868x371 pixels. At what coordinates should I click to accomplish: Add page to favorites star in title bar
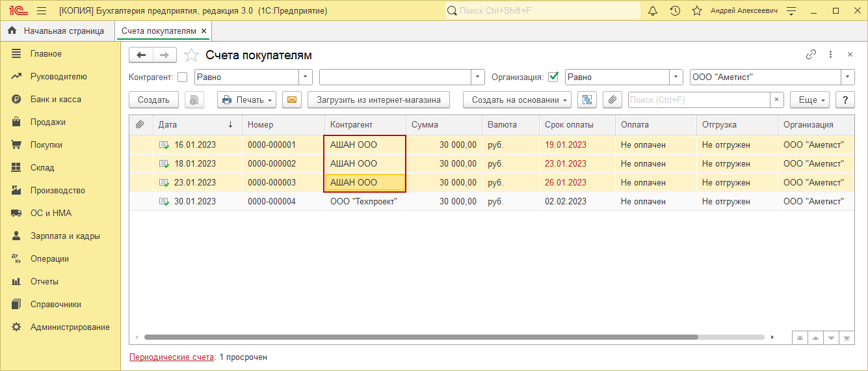697,11
